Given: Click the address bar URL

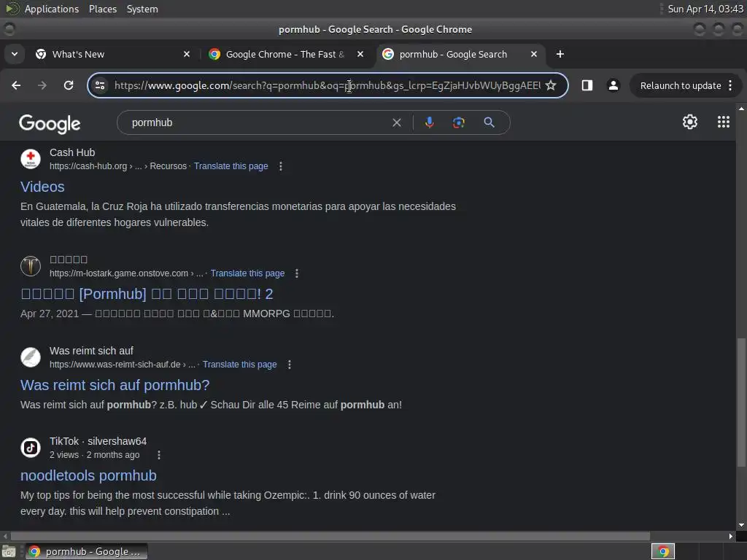Looking at the screenshot, I should (327, 86).
